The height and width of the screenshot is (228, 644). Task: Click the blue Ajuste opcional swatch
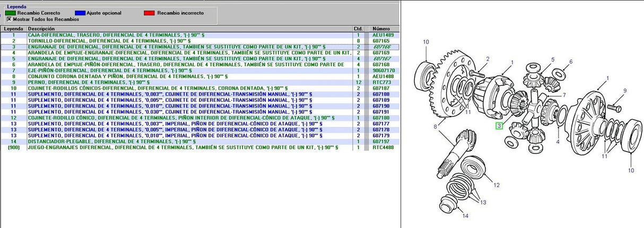pyautogui.click(x=80, y=12)
